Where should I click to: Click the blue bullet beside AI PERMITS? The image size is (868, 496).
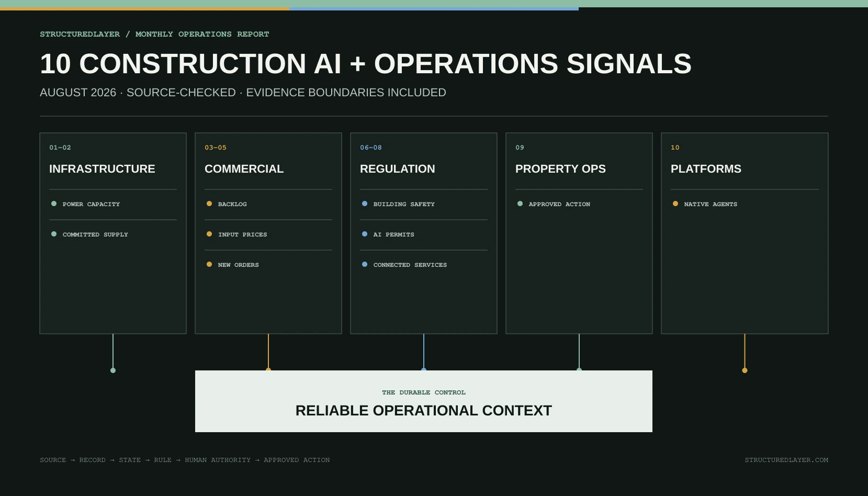[365, 234]
